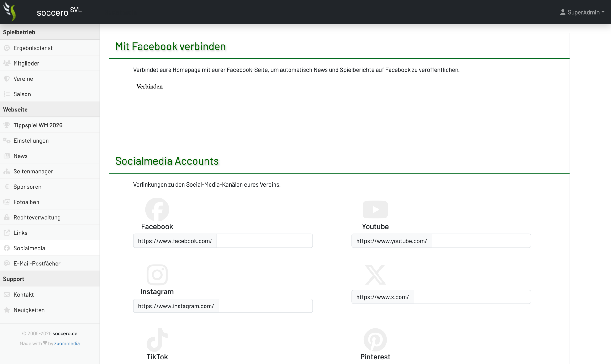Click the 'https://www.facebook.com/' prefix text

click(175, 241)
